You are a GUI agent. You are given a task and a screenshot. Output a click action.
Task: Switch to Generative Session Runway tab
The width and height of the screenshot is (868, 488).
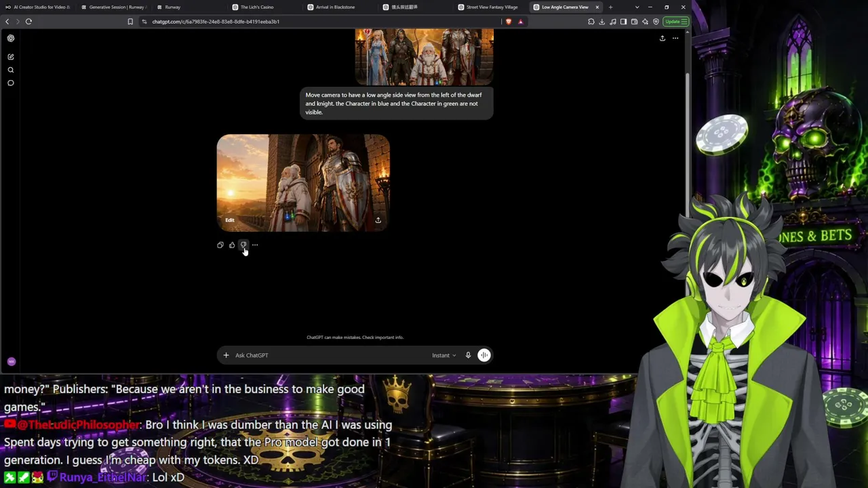pos(114,7)
